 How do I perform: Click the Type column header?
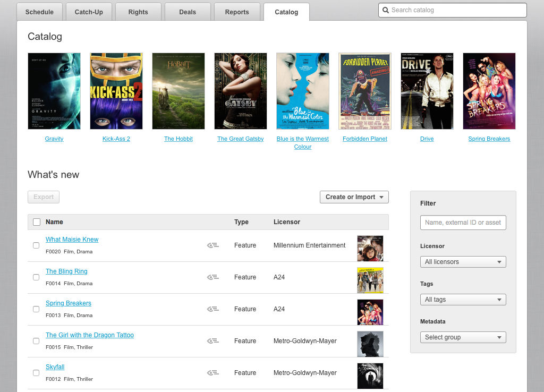[242, 222]
